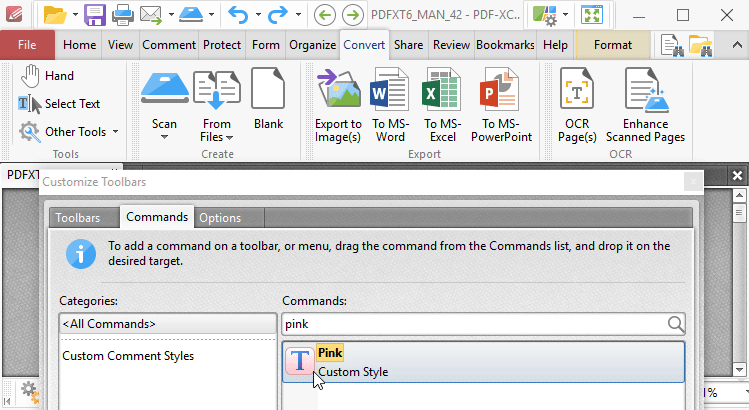Expand the From Files dropdown
The width and height of the screenshot is (749, 410).
[216, 136]
